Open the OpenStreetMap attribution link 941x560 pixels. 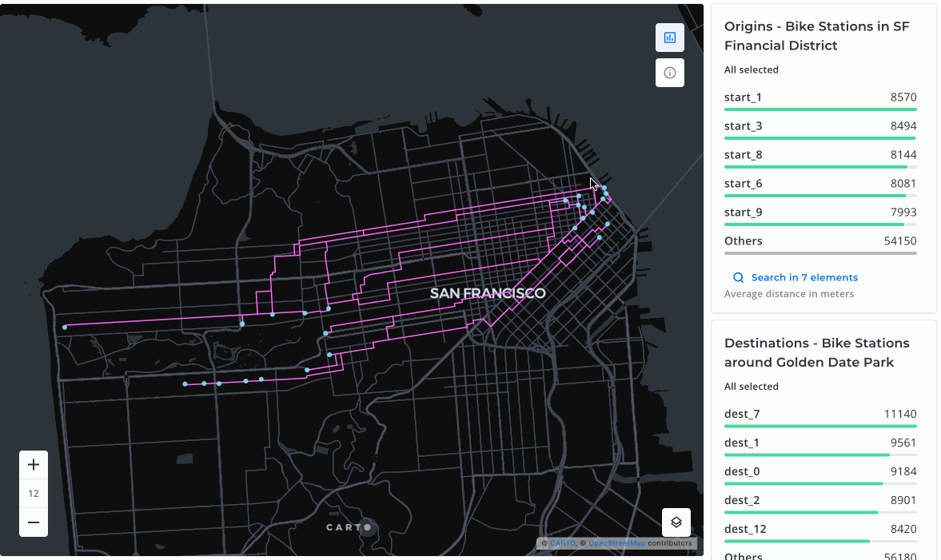tap(616, 543)
